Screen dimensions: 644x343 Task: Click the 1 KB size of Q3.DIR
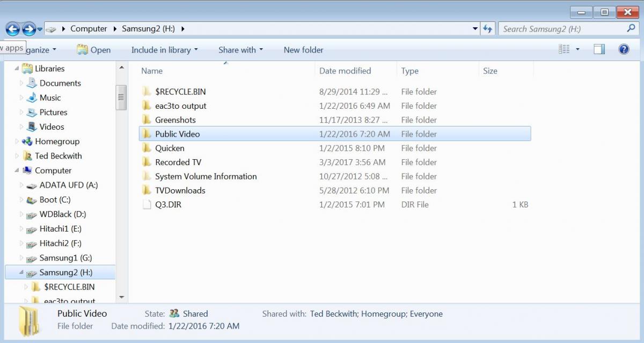click(x=519, y=204)
